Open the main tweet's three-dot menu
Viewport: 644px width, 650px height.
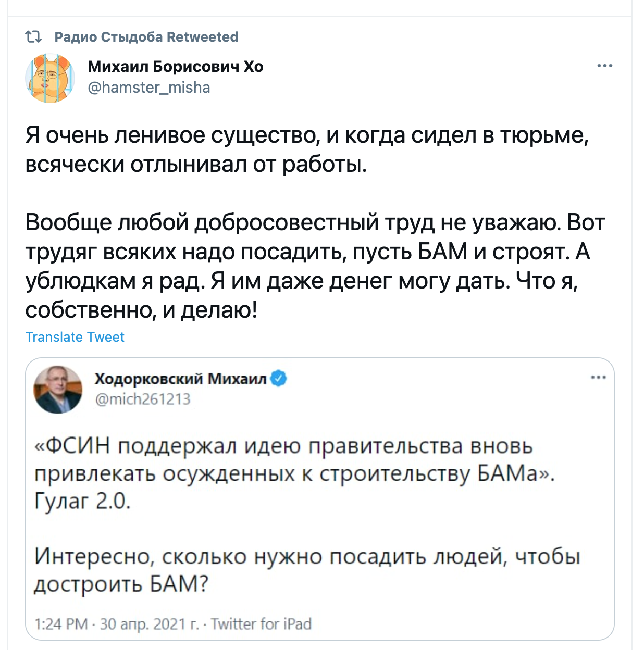pyautogui.click(x=604, y=66)
